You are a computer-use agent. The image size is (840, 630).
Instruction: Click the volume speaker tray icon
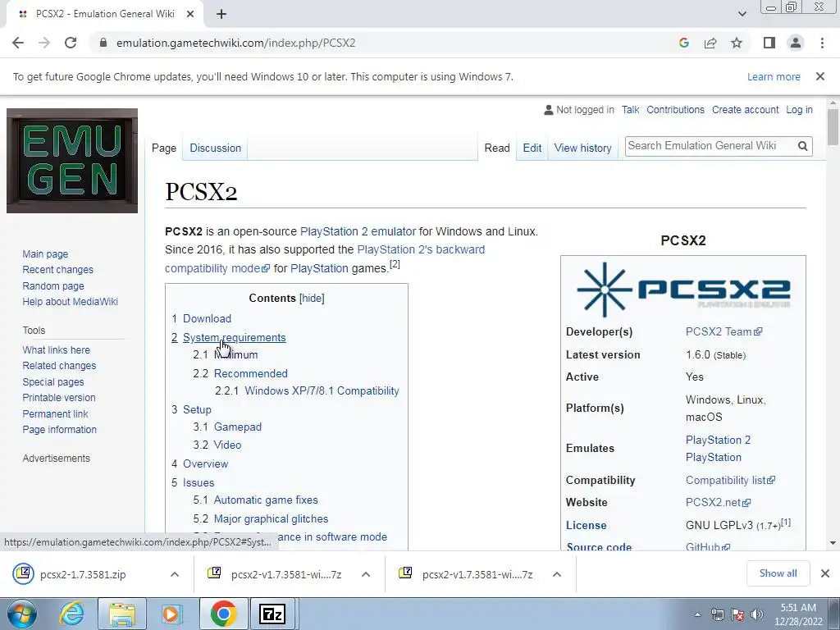[757, 614]
